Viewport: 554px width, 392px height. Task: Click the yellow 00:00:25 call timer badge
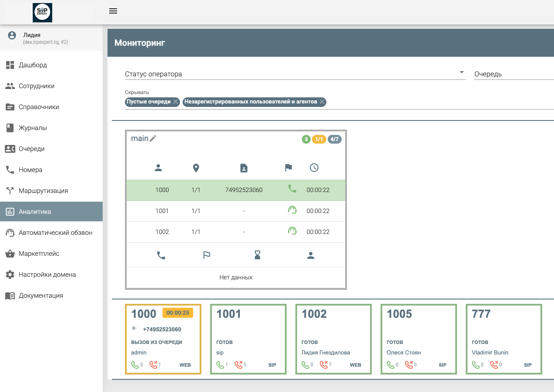point(177,313)
